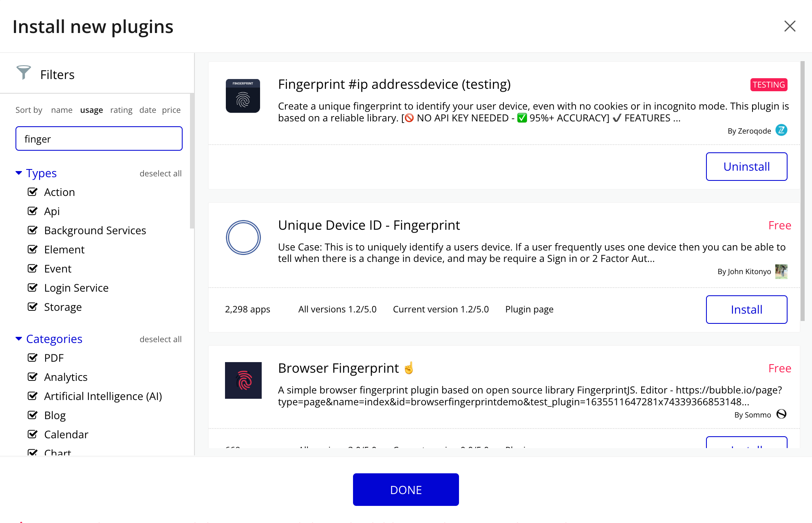Image resolution: width=812 pixels, height=523 pixels.
Task: Close the Install new plugins dialog
Action: click(x=790, y=26)
